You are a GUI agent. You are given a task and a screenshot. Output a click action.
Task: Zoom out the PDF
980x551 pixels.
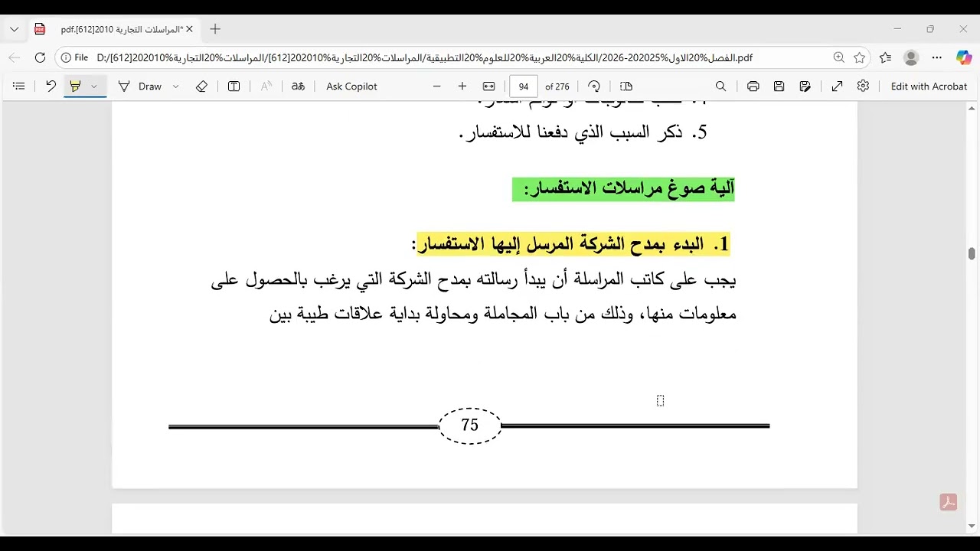(437, 86)
